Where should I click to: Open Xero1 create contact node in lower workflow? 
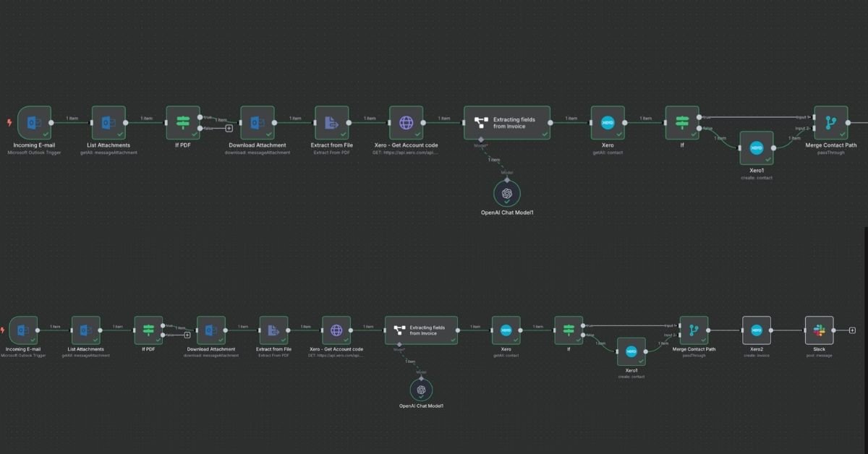631,351
